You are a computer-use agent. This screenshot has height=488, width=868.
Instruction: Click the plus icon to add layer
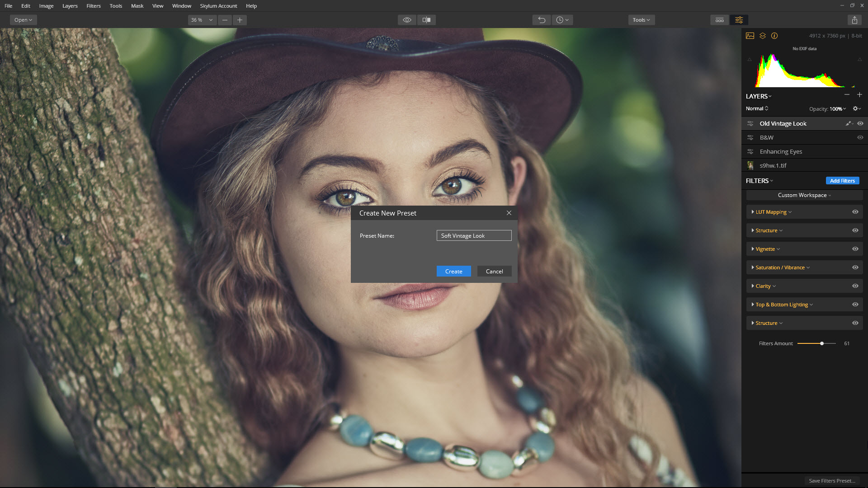[859, 95]
